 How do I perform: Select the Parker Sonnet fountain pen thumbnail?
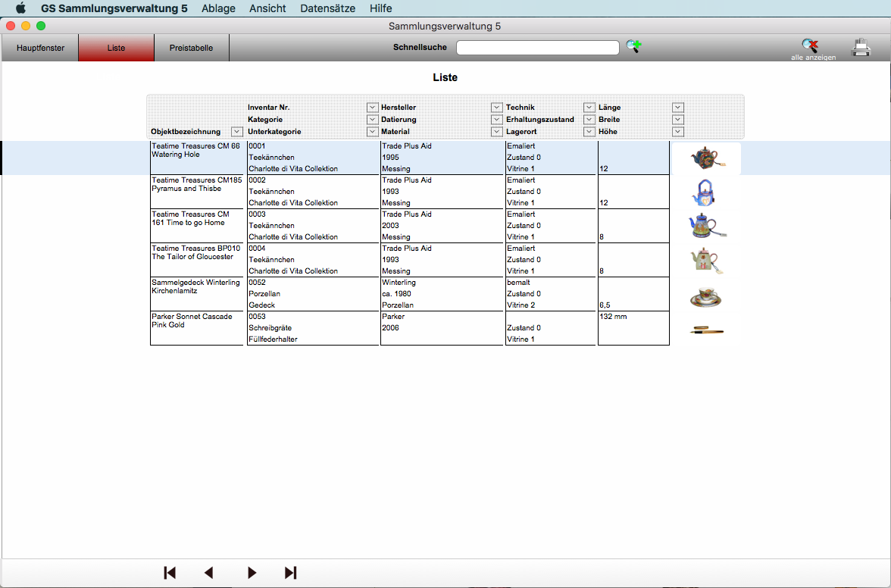coord(706,329)
